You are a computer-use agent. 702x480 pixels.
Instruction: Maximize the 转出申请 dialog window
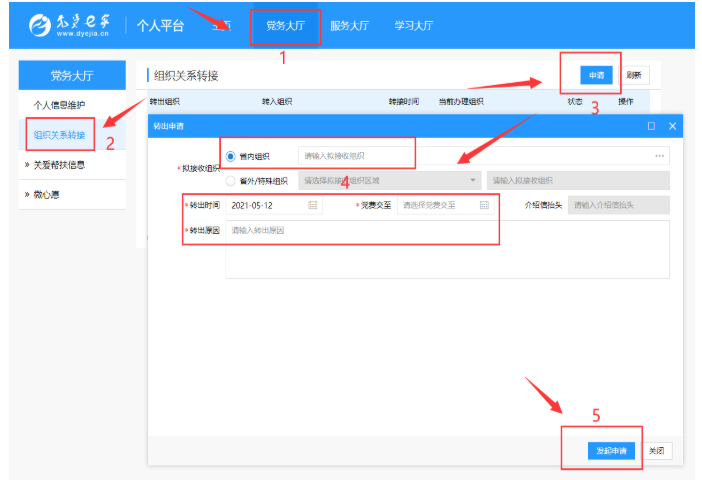[x=651, y=126]
